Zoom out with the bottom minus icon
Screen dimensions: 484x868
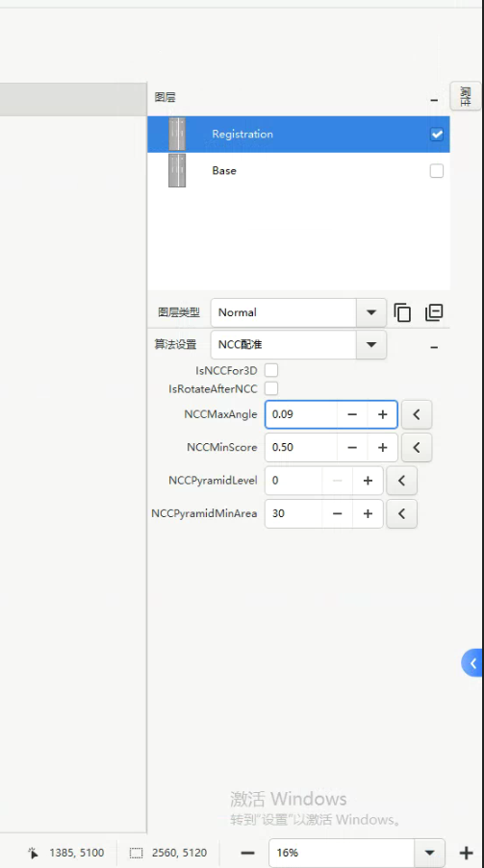coord(248,853)
